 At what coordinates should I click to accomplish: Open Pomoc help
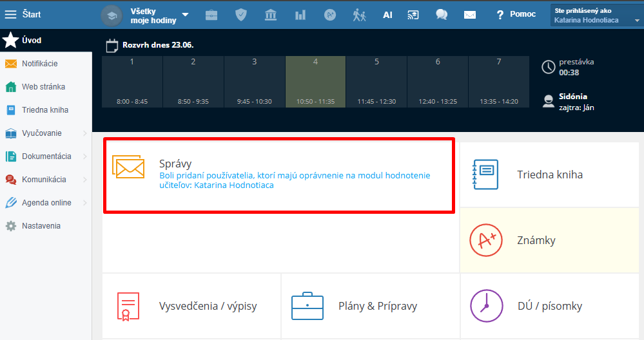[x=516, y=14]
